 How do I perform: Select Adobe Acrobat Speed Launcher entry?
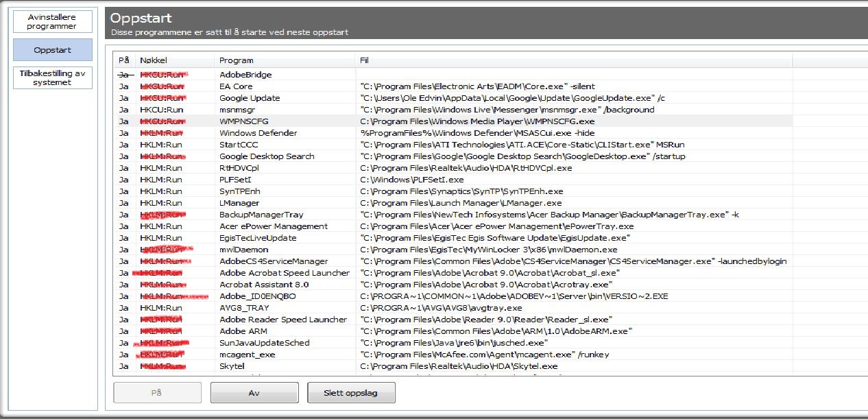tap(285, 273)
